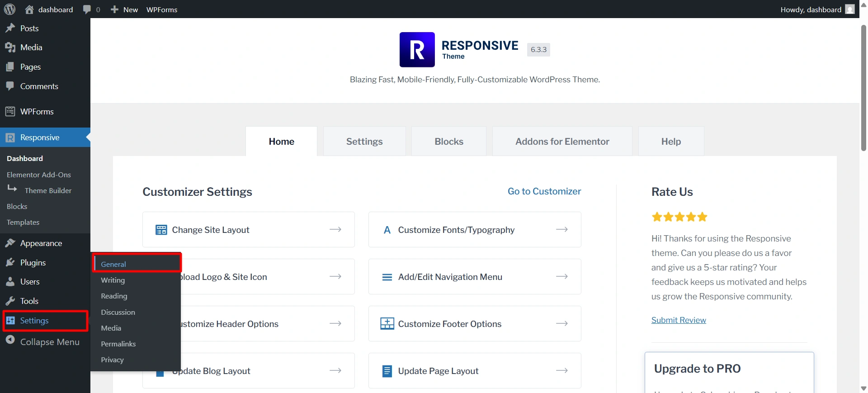868x393 pixels.
Task: Click the WordPress logo icon
Action: click(9, 9)
